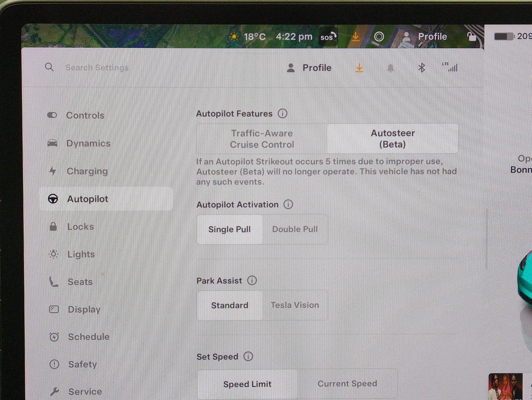Tap the 18°C temperature reading

(255, 37)
